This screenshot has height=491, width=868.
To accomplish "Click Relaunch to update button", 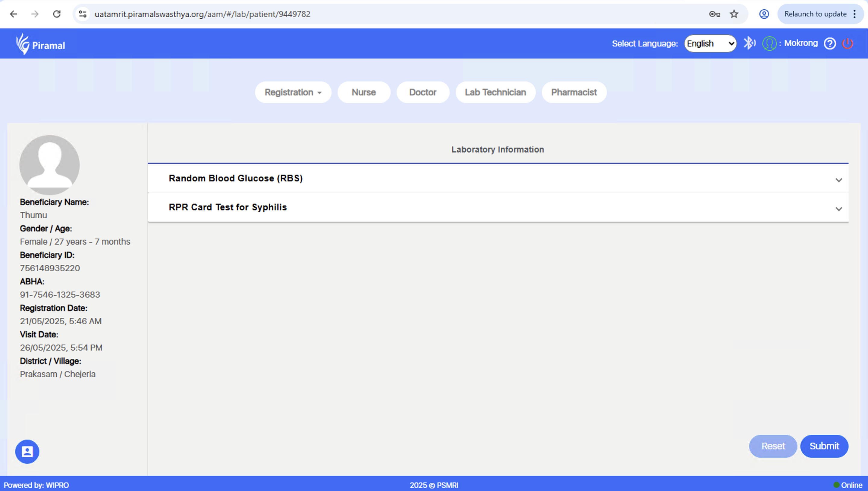I will pyautogui.click(x=815, y=14).
